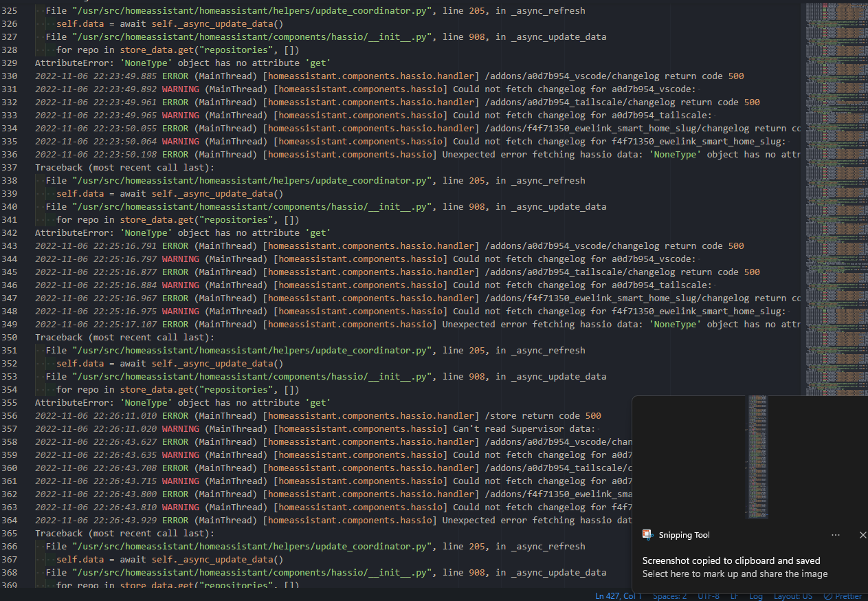Click '/store return code 500' on line 356

click(542, 416)
